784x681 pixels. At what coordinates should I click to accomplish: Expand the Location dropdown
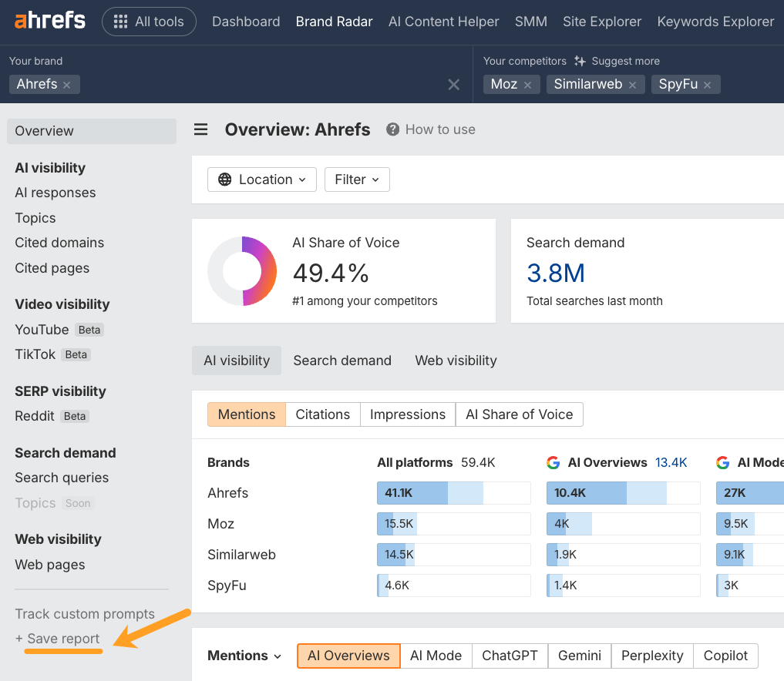point(262,179)
